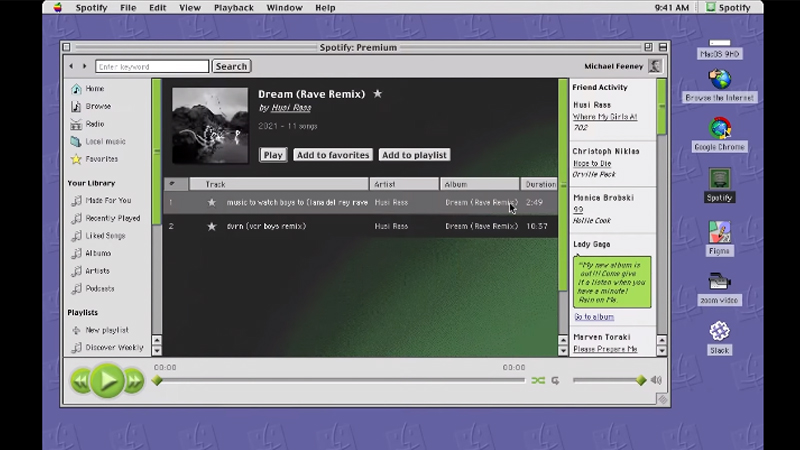
Task: Sort by the Artist column header
Action: pos(405,184)
